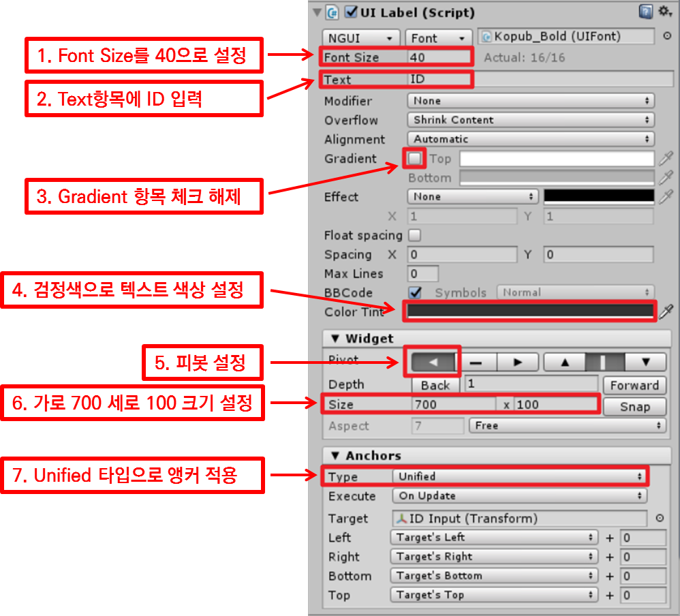Set pivot to bottom with down arrow
This screenshot has height=616, width=680.
click(645, 362)
